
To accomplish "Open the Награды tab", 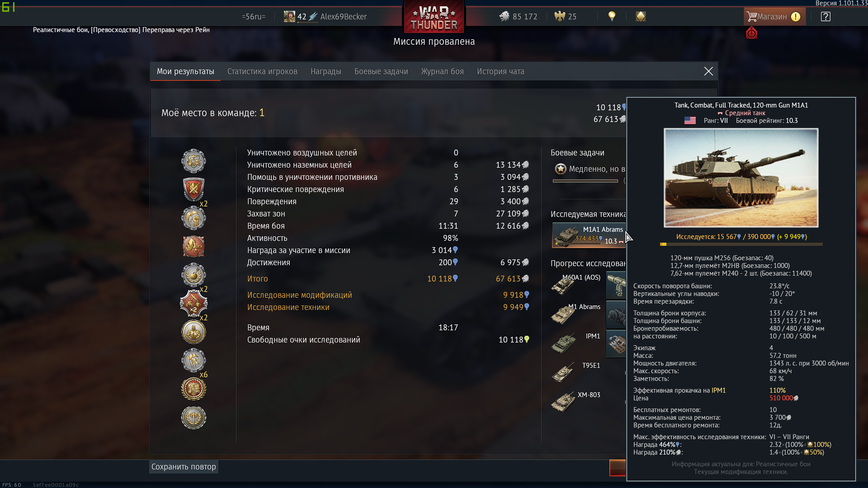I will 325,71.
